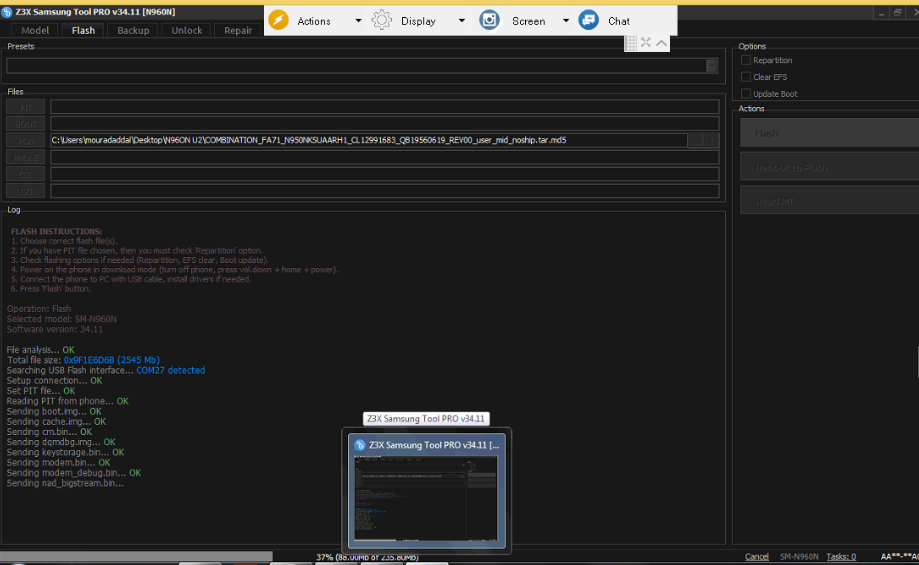The height and width of the screenshot is (565, 919).
Task: Click the 'Software version: 34.11' log line
Action: pyautogui.click(x=55, y=329)
